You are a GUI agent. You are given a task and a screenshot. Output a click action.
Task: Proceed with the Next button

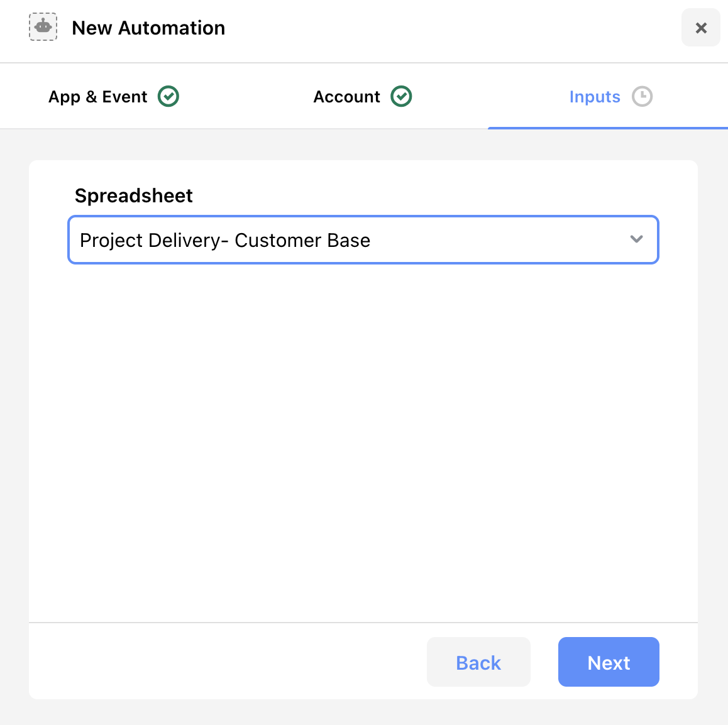608,662
